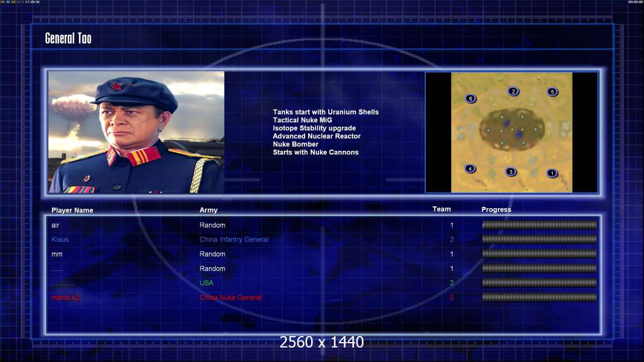Click "China Infantry General" army text
Viewport: 644px width, 362px height.
(234, 240)
